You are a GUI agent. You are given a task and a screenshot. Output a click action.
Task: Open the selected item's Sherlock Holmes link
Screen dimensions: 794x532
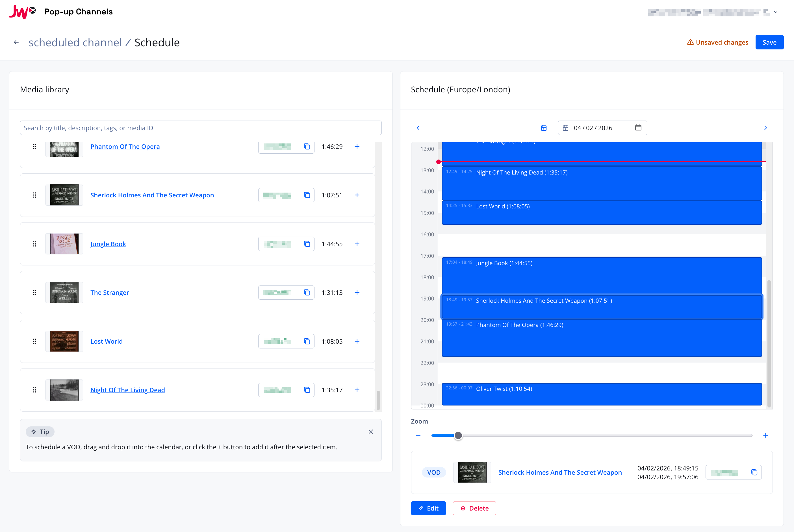(560, 472)
